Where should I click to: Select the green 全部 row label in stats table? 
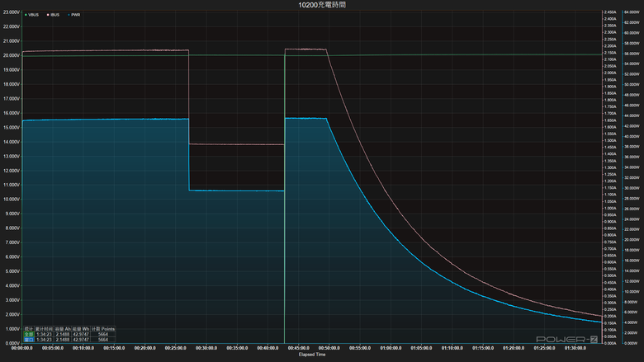click(x=29, y=334)
